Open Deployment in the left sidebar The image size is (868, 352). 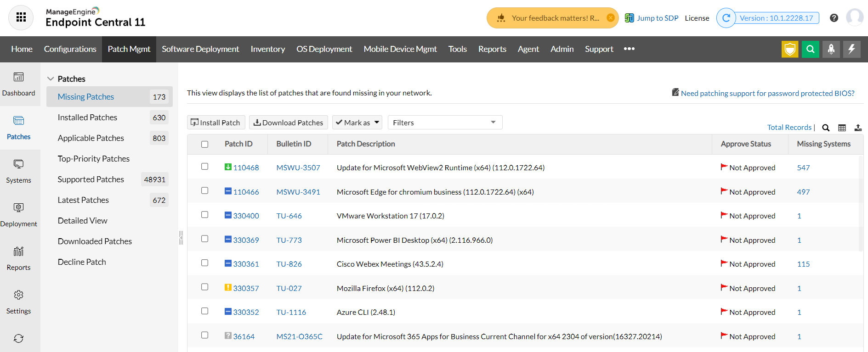tap(18, 215)
